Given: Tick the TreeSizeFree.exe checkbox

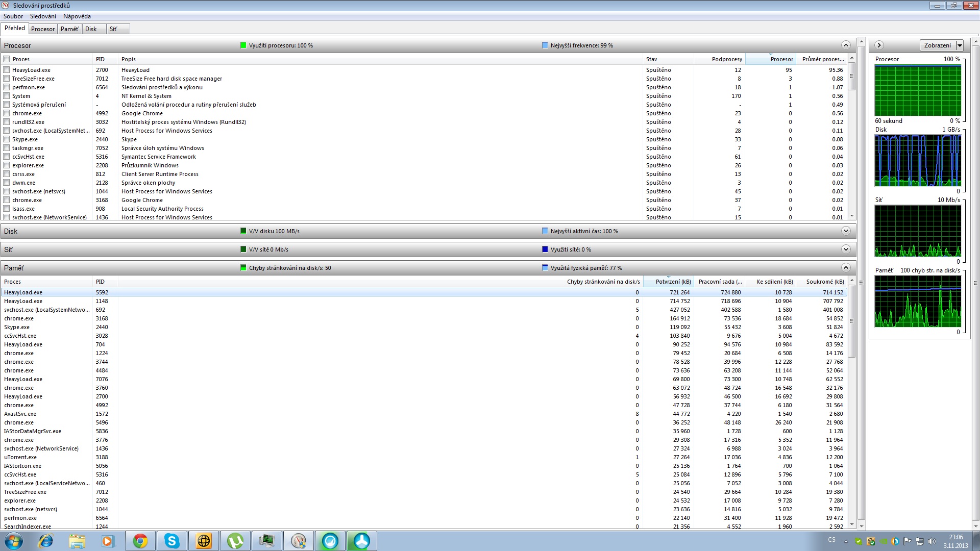Looking at the screenshot, I should [7, 79].
